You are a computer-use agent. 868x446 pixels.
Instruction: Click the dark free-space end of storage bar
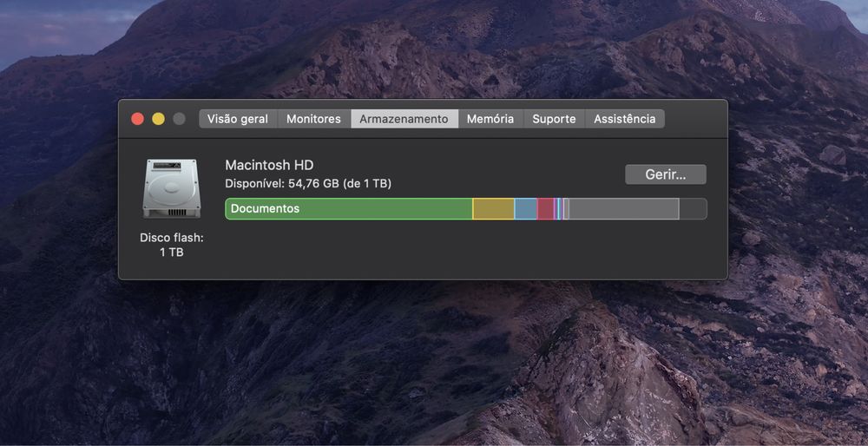(693, 209)
